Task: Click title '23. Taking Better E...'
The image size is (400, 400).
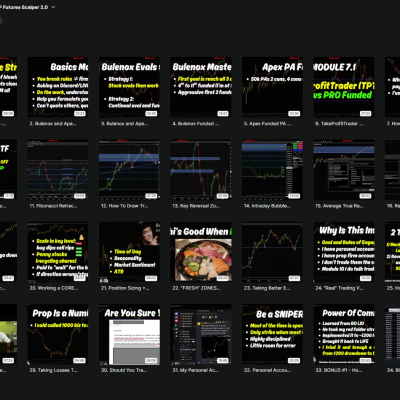Action: click(x=267, y=288)
